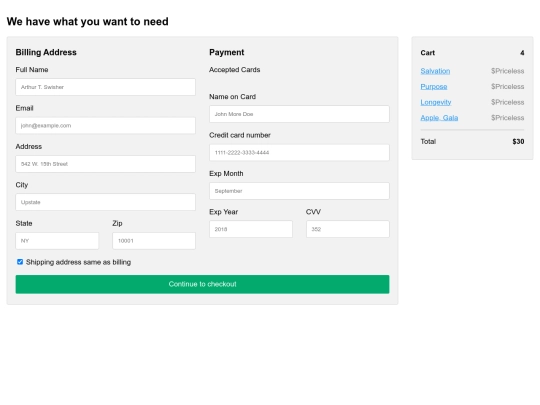540x405 pixels.
Task: Focus the Full Name input field
Action: pos(105,87)
